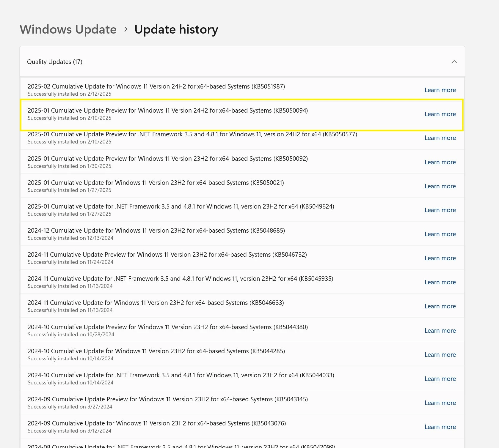Image resolution: width=499 pixels, height=448 pixels.
Task: Open Learn more for KB5044380
Action: tap(440, 331)
